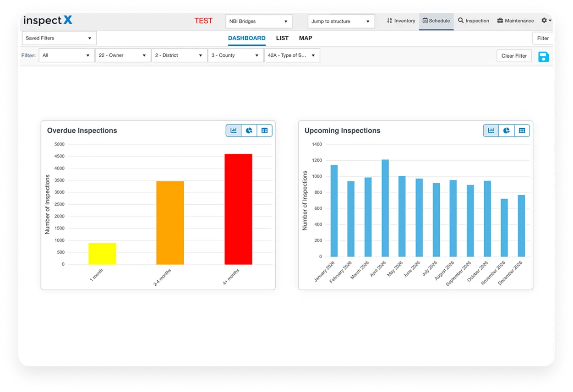The image size is (573, 392).
Task: Open the NBI Bridges dropdown
Action: click(259, 21)
